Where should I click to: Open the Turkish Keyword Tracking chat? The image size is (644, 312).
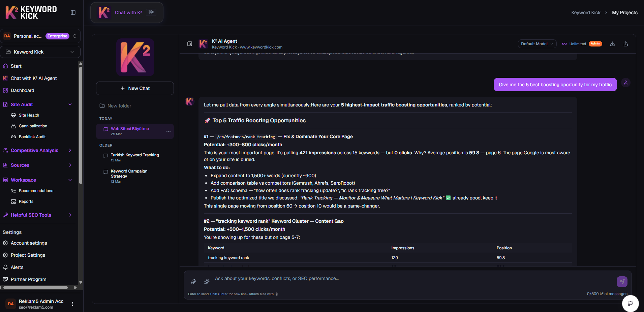(x=135, y=155)
